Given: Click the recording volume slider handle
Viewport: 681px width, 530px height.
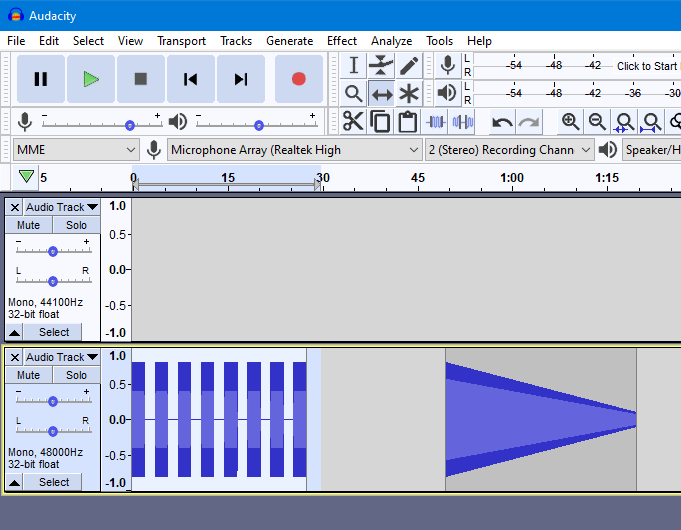Looking at the screenshot, I should (129, 126).
